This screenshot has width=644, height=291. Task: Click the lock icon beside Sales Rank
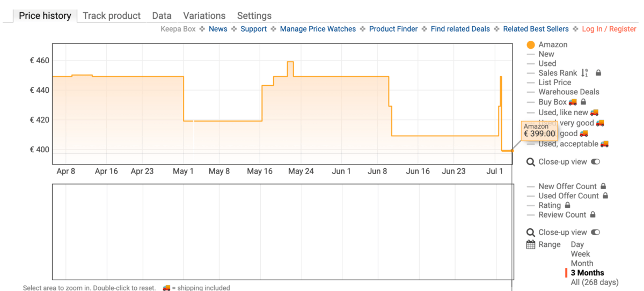tap(598, 73)
